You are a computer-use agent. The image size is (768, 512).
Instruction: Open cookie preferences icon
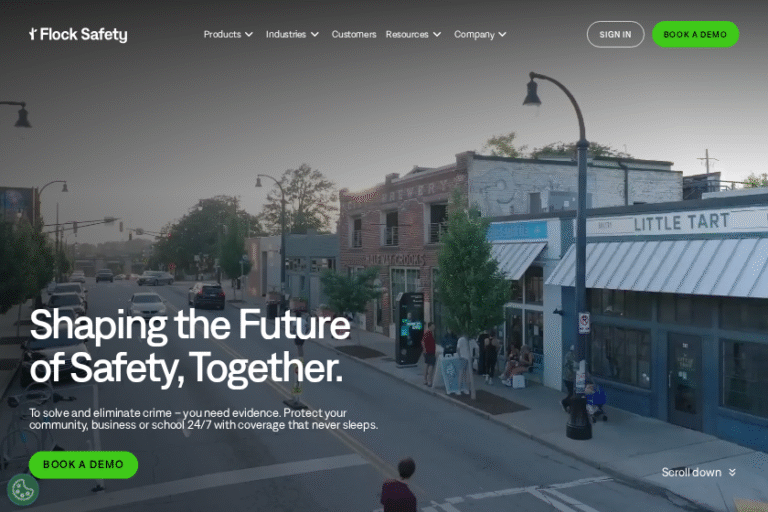pos(23,489)
